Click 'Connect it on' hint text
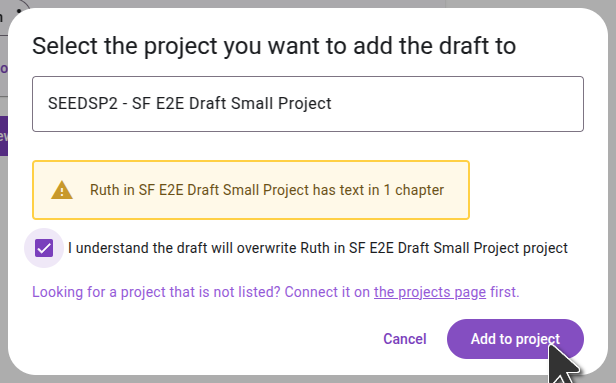This screenshot has height=383, width=616. tap(327, 292)
